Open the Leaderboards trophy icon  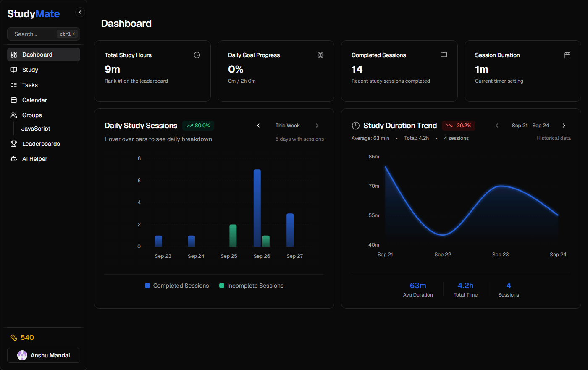[13, 144]
